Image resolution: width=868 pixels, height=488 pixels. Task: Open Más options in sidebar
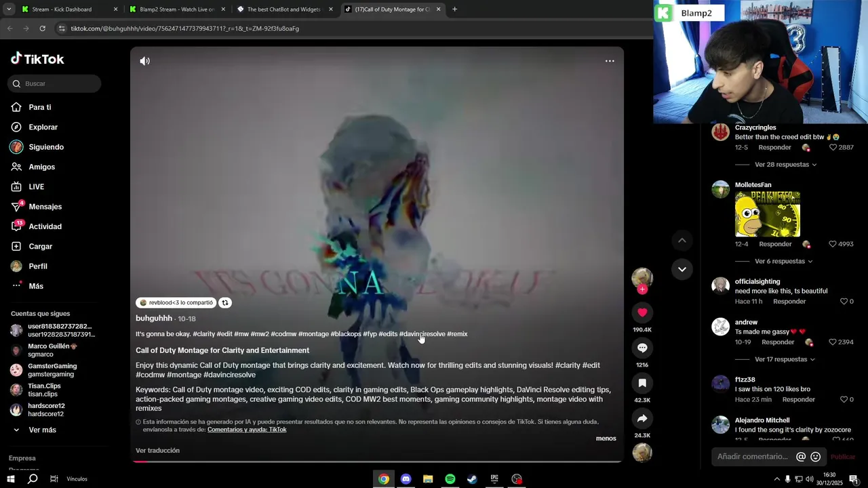(36, 286)
